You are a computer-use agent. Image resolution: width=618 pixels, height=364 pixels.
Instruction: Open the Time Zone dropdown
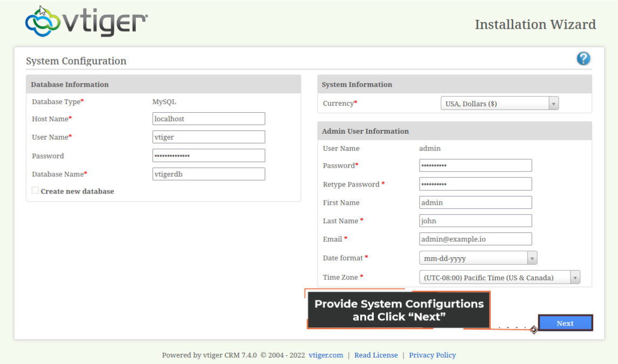pos(575,277)
